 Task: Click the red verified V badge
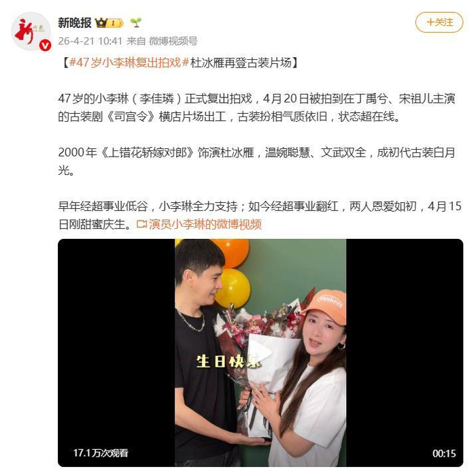[x=45, y=46]
